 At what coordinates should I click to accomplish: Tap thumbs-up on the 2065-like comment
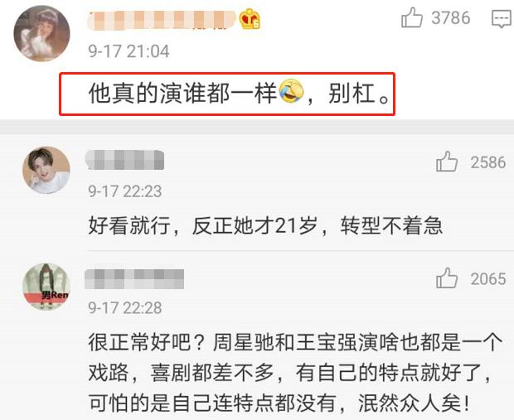point(447,278)
